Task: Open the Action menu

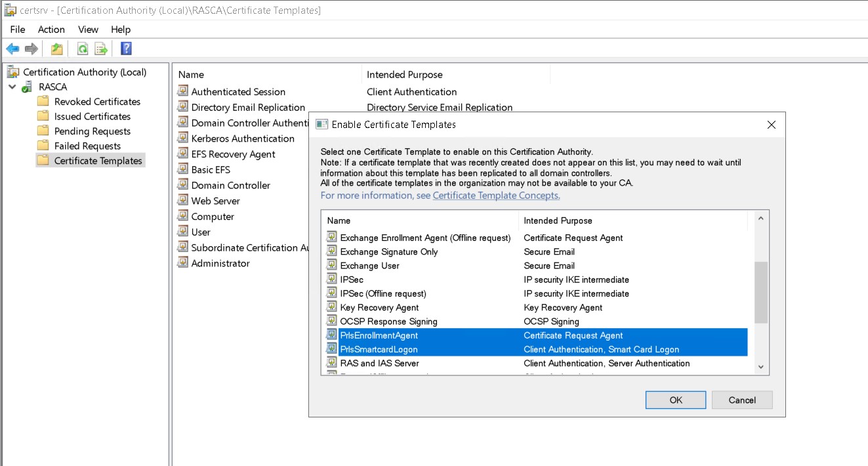Action: click(51, 30)
